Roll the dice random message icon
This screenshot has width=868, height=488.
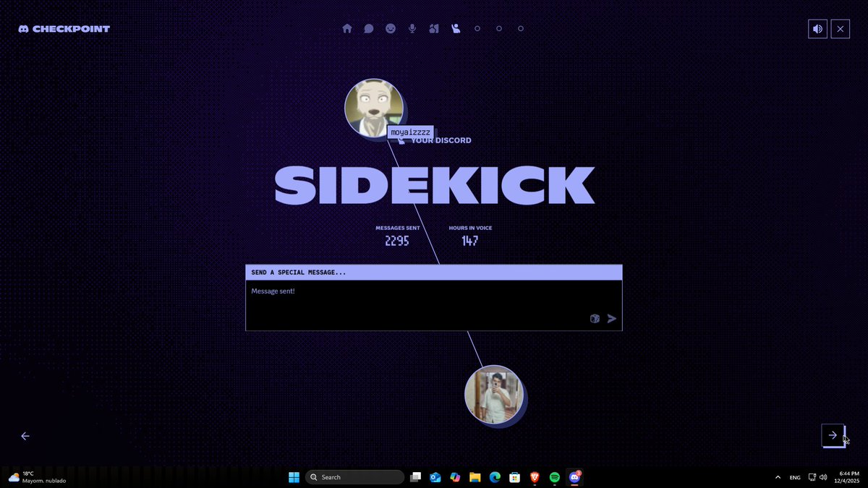click(595, 319)
